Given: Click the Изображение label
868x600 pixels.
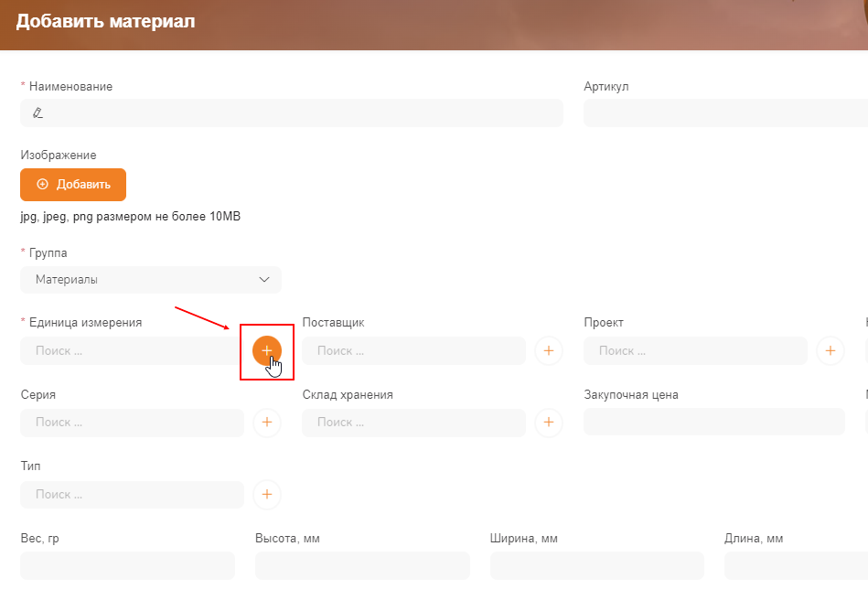Looking at the screenshot, I should click(59, 155).
